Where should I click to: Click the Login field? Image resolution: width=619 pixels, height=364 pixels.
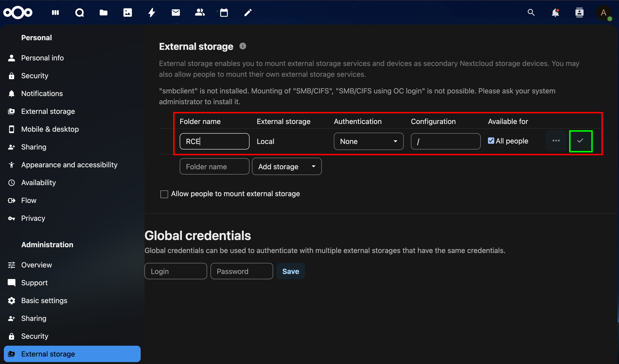tap(176, 271)
